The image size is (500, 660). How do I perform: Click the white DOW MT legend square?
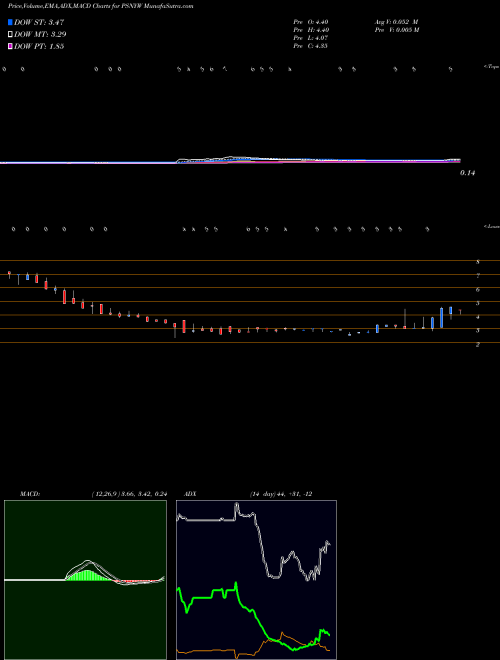click(11, 34)
